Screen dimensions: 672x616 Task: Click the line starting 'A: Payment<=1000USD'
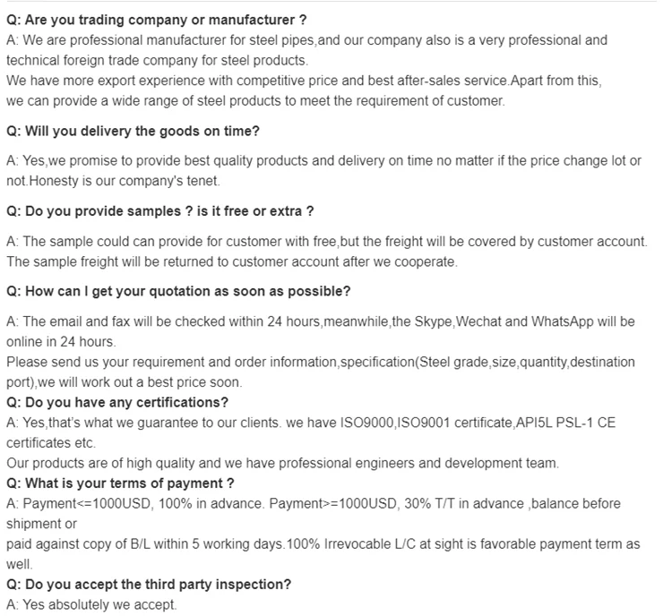[x=313, y=503]
